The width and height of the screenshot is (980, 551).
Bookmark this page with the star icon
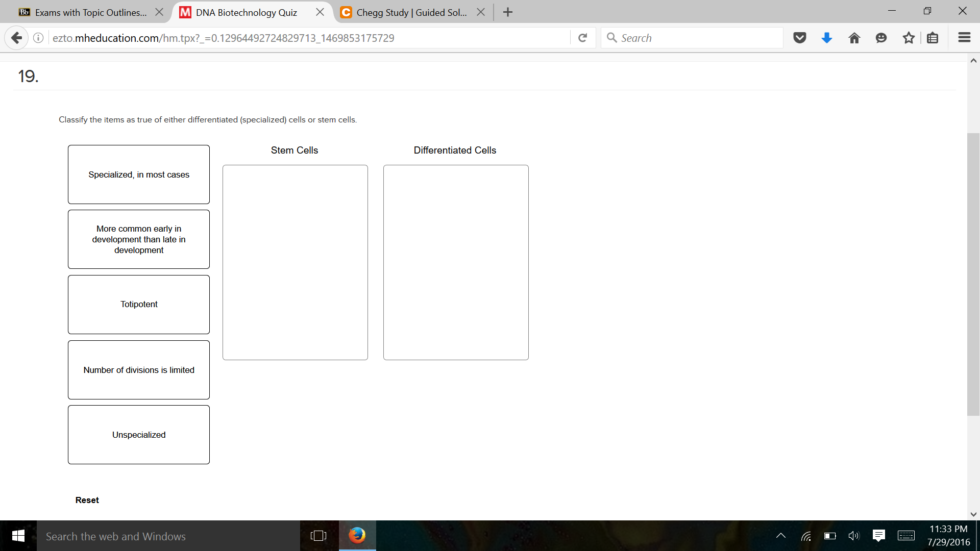point(909,37)
